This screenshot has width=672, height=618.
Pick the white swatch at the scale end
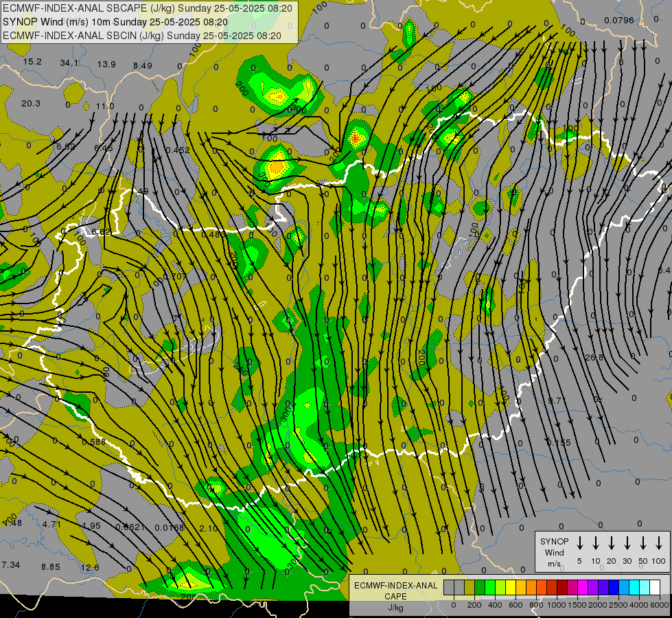tap(654, 588)
